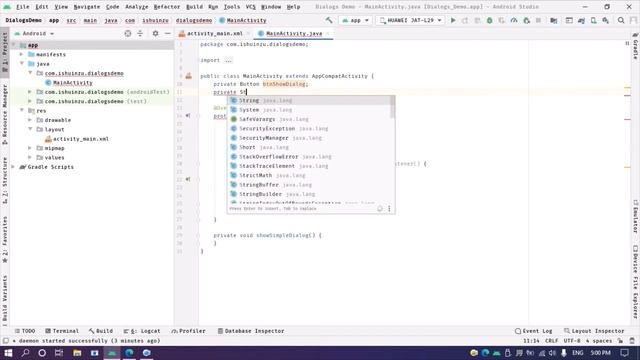Open the Profile app gauge icon
Image resolution: width=640 pixels, height=360 pixels.
(x=514, y=20)
